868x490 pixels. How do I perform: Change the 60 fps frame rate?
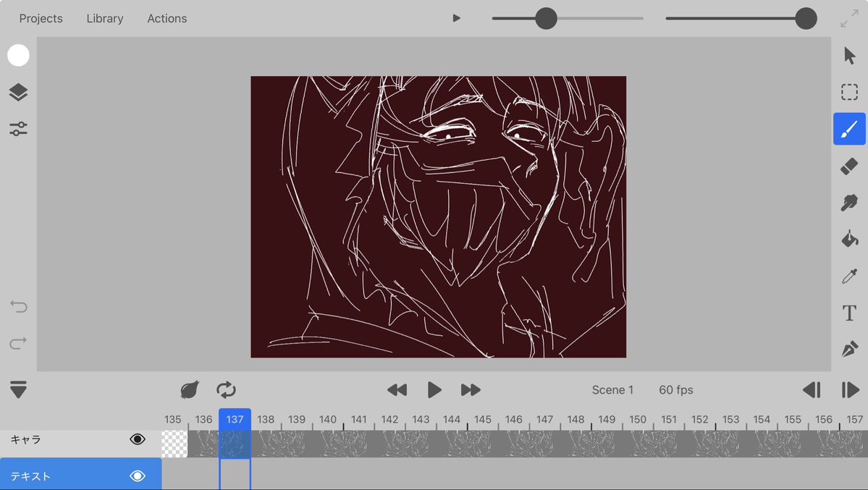coord(676,390)
